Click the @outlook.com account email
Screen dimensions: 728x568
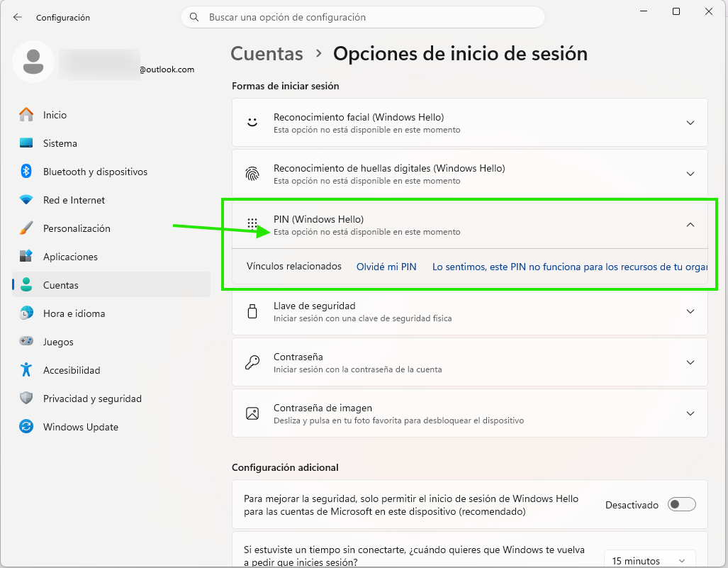167,69
